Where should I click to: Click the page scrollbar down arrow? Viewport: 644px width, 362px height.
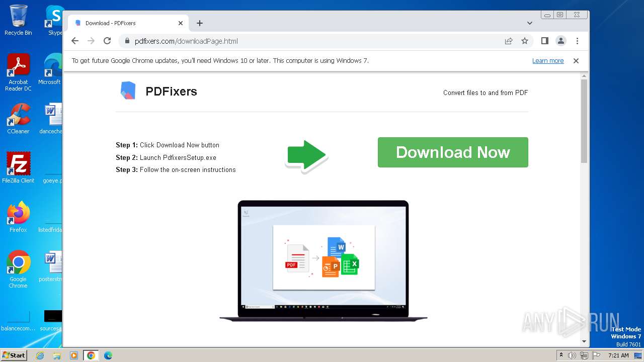tap(584, 341)
